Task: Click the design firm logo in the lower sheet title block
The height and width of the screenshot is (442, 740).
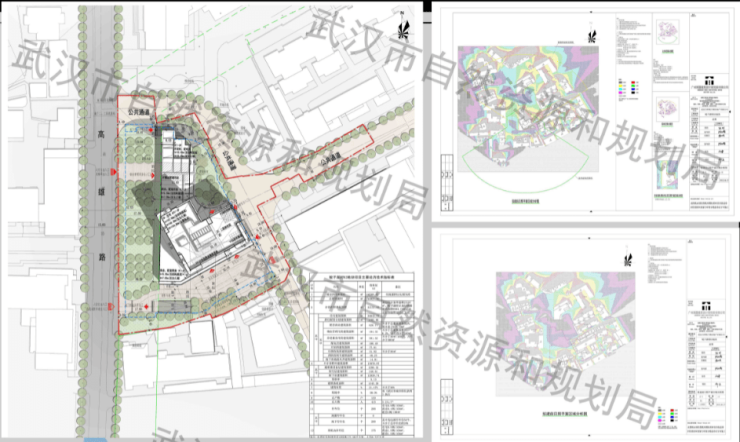Action: [x=706, y=305]
